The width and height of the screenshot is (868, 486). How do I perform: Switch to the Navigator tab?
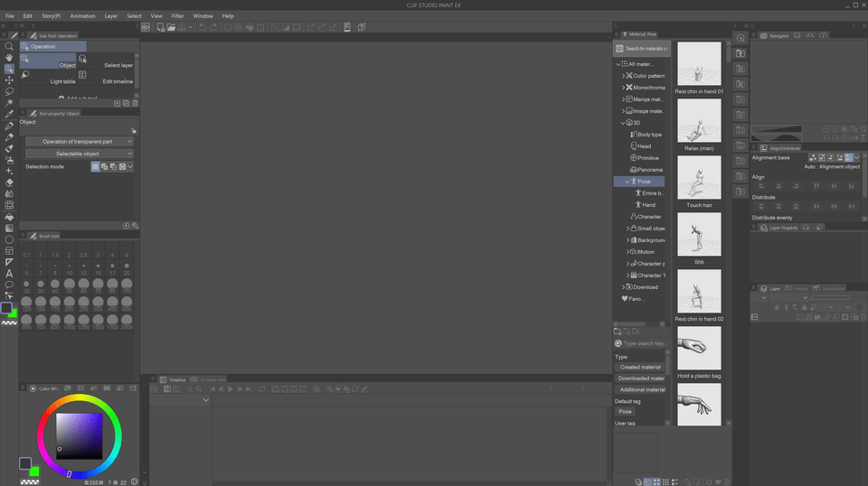(x=778, y=36)
